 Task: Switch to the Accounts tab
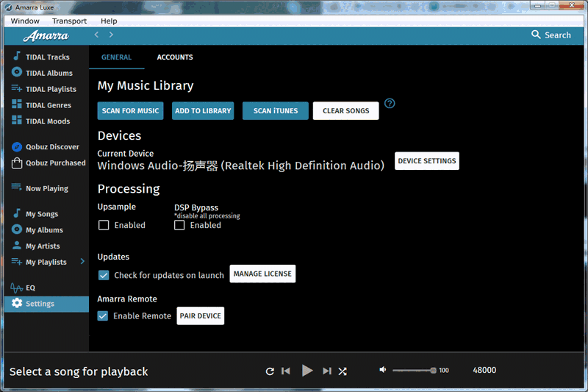pos(175,57)
